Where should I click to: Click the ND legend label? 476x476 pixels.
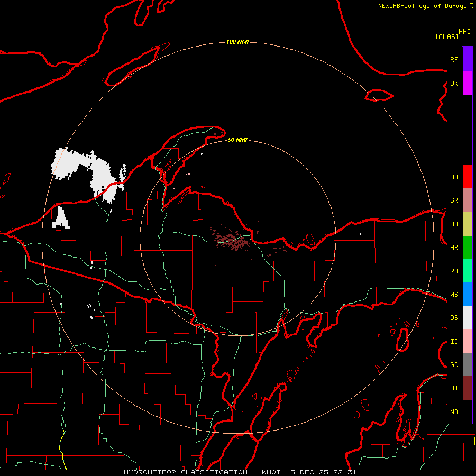click(454, 412)
